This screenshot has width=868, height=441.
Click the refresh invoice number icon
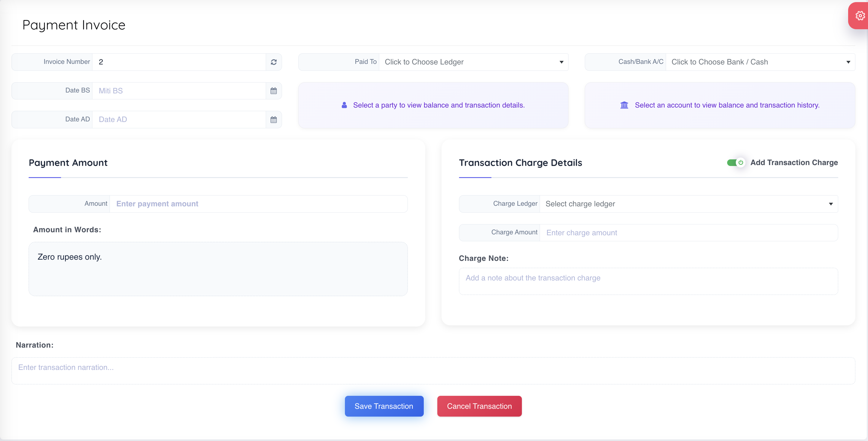click(274, 62)
